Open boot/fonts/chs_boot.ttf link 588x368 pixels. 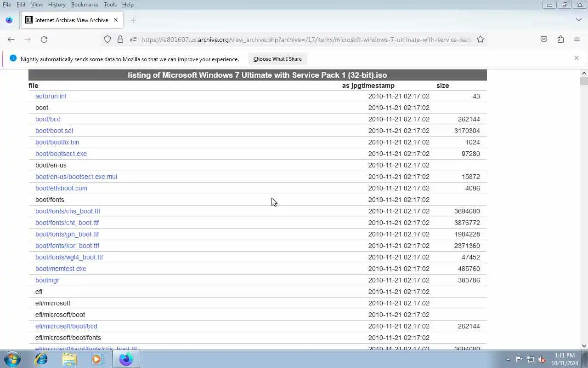(x=68, y=211)
